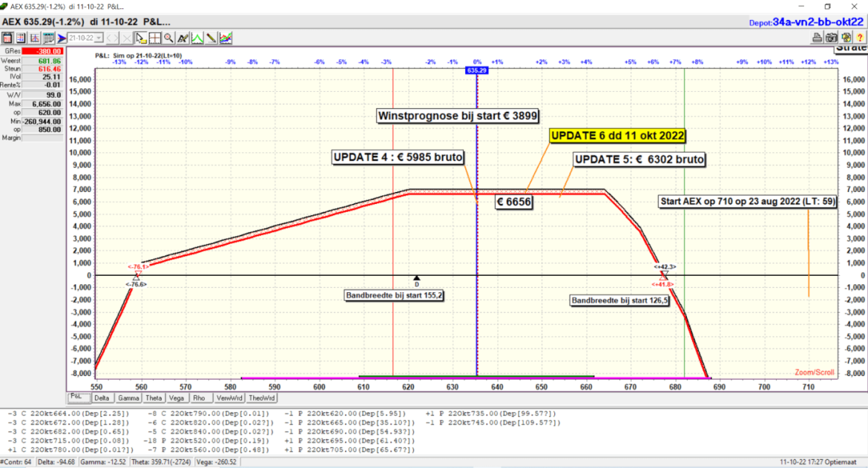Click the GRes value -380.00
The image size is (868, 468).
(x=42, y=51)
